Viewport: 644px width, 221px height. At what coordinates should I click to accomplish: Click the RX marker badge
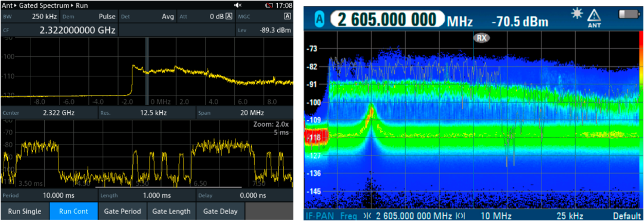click(482, 38)
